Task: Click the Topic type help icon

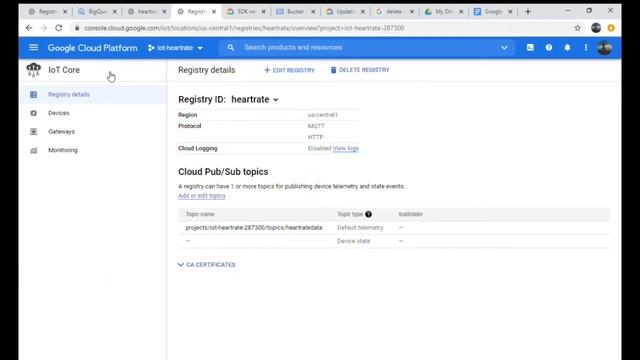Action: [x=369, y=214]
